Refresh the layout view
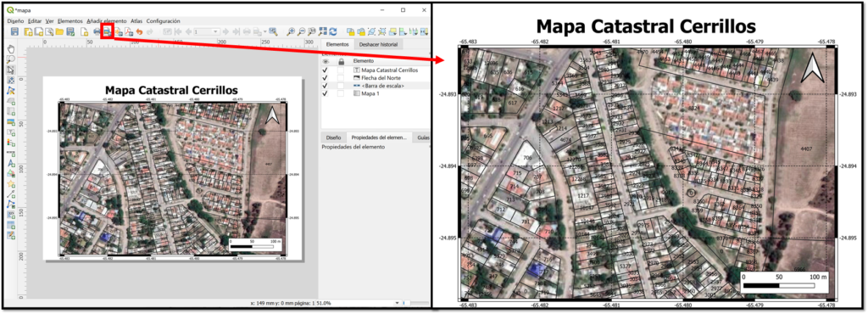This screenshot has height=314, width=868. click(332, 31)
